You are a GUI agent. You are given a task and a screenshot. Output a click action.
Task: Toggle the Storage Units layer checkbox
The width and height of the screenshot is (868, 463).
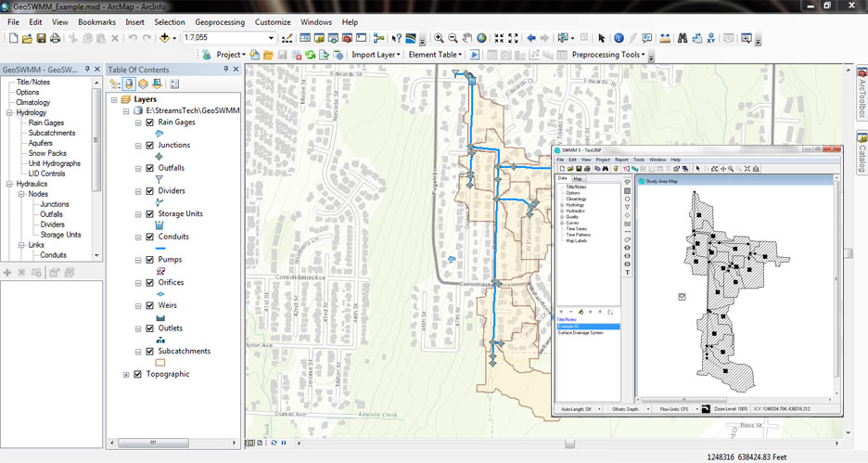click(x=149, y=213)
